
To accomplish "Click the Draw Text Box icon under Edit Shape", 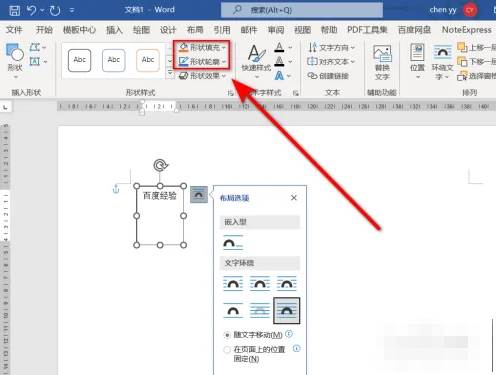I will [x=35, y=62].
